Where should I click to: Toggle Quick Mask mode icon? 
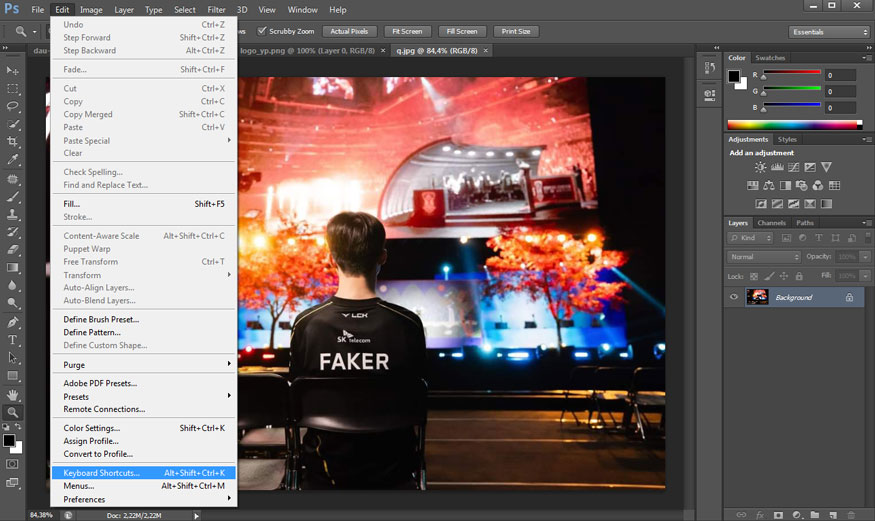click(x=13, y=464)
